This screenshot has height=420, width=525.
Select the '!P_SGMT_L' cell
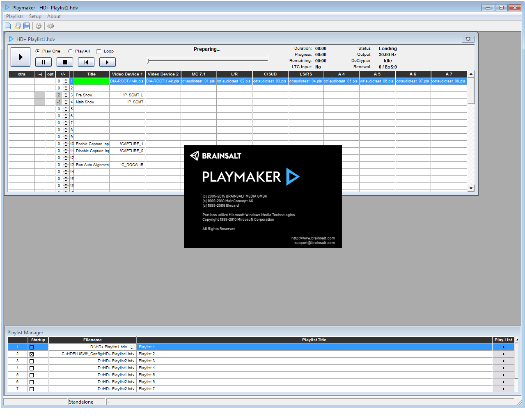(x=127, y=95)
